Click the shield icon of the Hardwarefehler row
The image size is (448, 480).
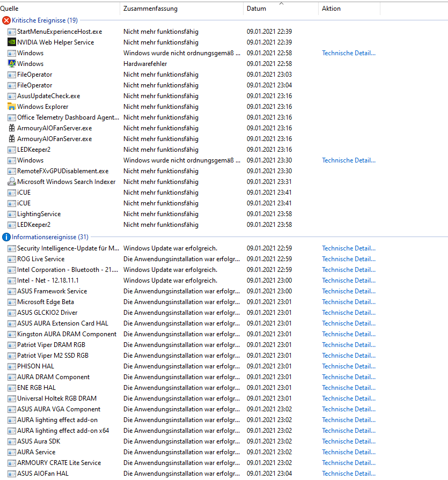pyautogui.click(x=12, y=64)
